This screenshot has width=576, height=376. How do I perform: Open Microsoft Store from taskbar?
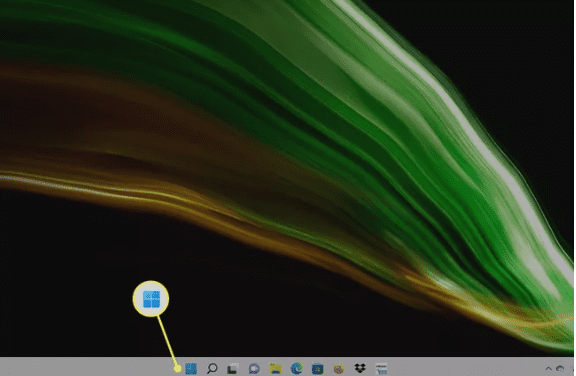tap(317, 368)
